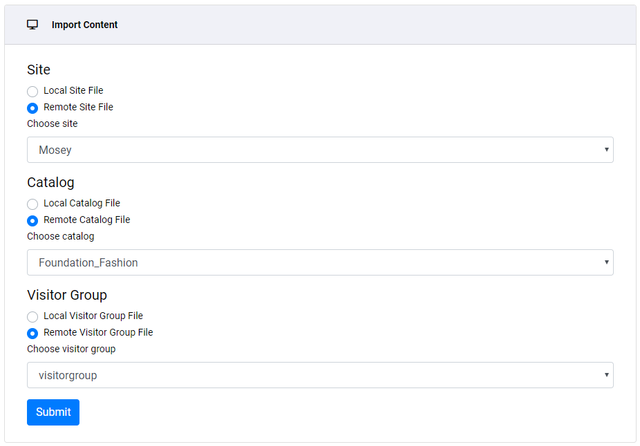Choose Remote Catalog File option

pos(33,220)
